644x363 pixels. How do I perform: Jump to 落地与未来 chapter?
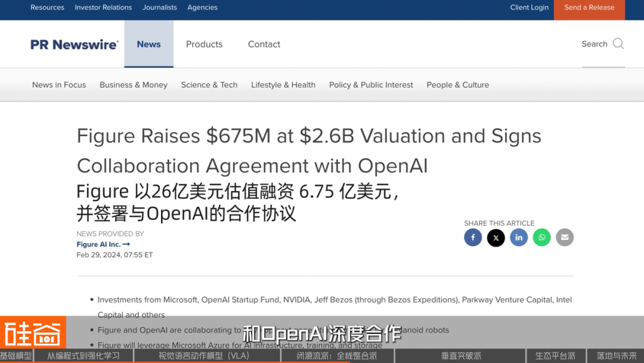coord(616,356)
